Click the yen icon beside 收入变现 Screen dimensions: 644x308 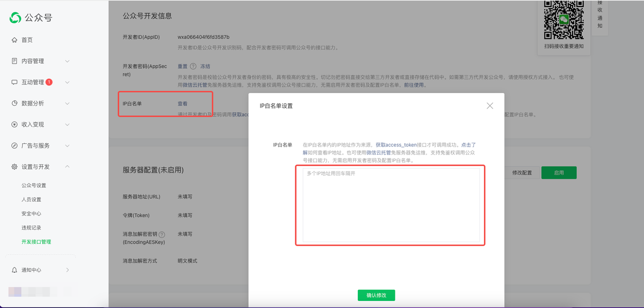(15, 124)
